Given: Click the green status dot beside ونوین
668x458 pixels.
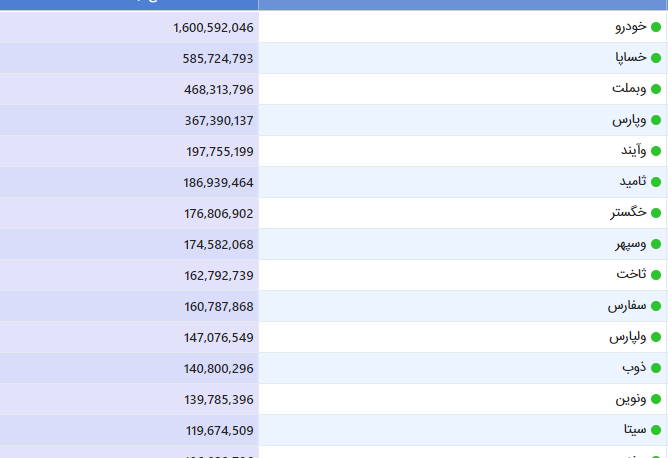Looking at the screenshot, I should click(656, 399).
